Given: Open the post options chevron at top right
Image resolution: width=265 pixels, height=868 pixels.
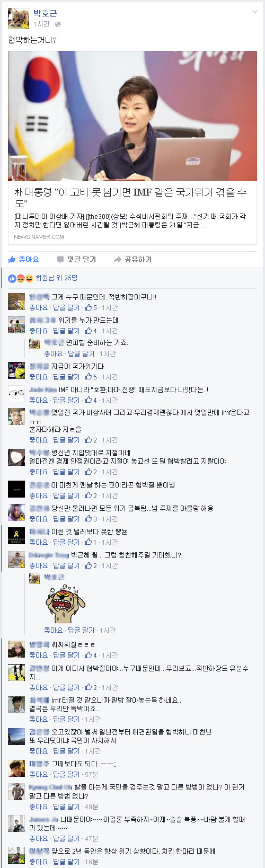Looking at the screenshot, I should tap(255, 12).
